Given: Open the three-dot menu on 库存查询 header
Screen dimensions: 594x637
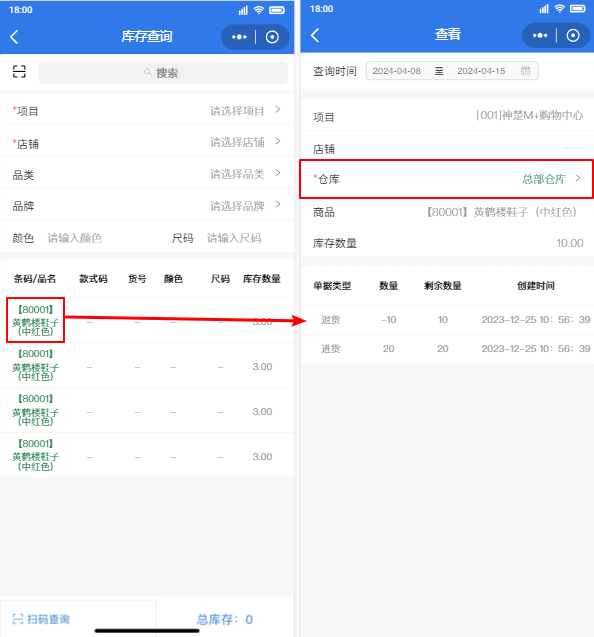Looking at the screenshot, I should coord(239,37).
